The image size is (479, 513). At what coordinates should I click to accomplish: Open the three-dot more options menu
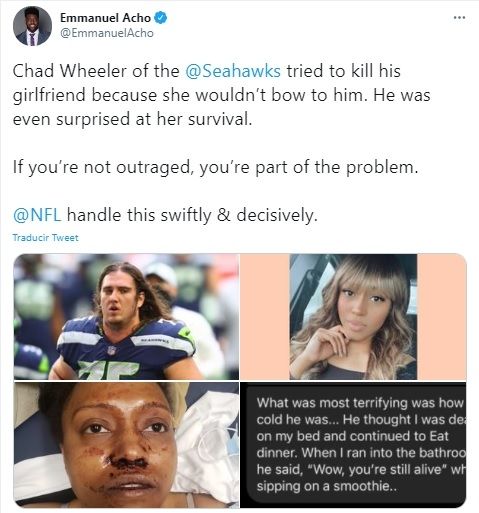click(x=459, y=17)
